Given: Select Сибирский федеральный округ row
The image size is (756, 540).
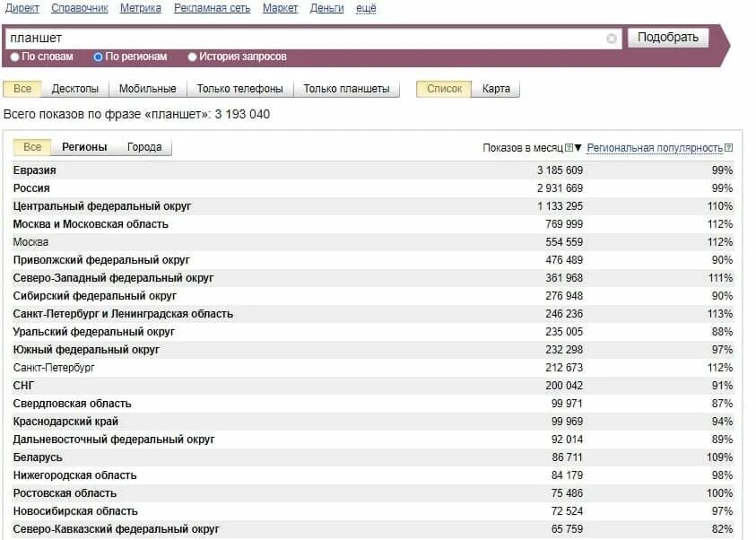Looking at the screenshot, I should point(373,296).
